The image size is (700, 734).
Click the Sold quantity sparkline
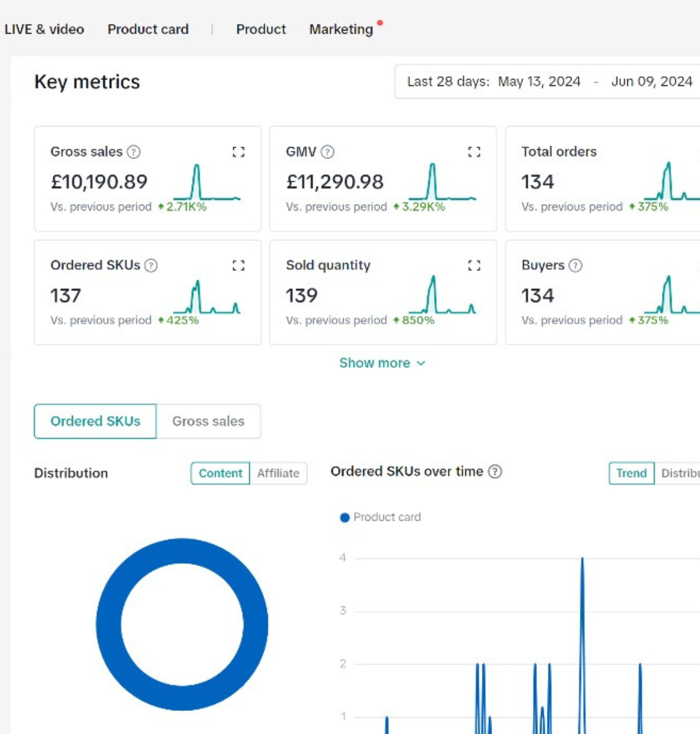click(x=443, y=294)
